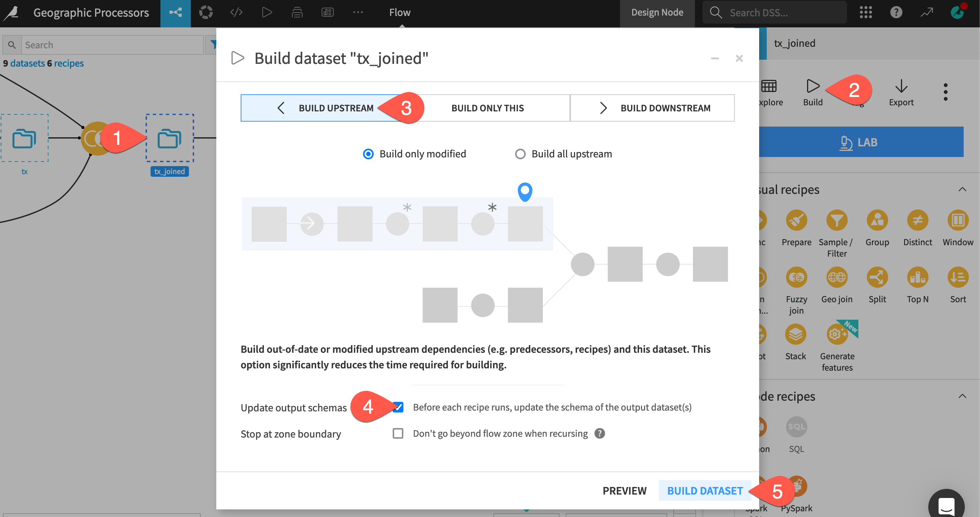Choose the Build Downstream tab
Image resolution: width=980 pixels, height=517 pixels.
pos(652,108)
